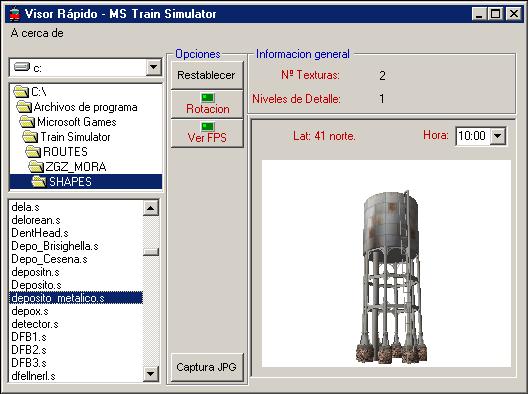
Task: Click the Captura JPG button
Action: click(x=207, y=367)
